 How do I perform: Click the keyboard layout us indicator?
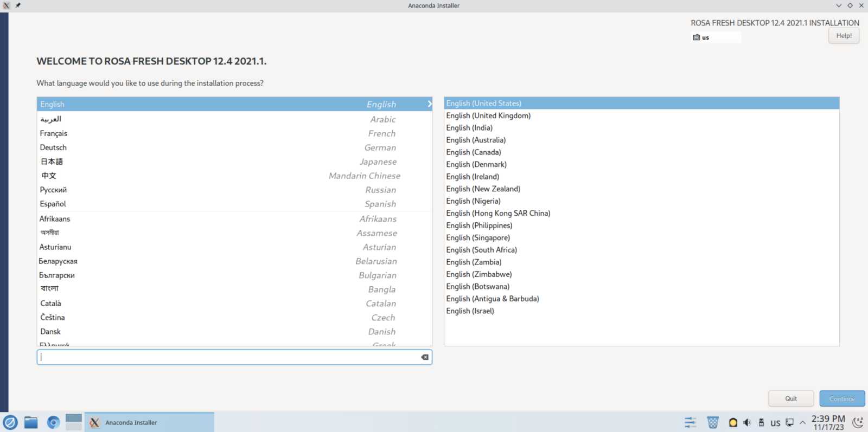[x=716, y=37]
